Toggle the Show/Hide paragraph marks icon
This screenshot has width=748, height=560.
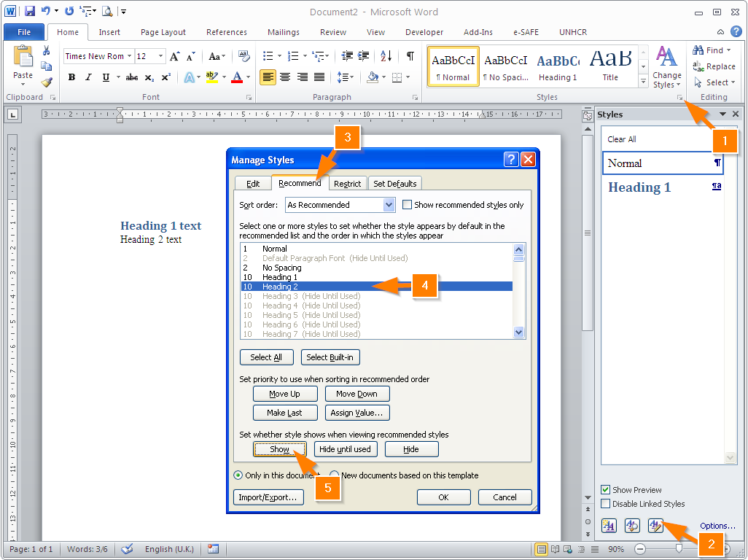[412, 55]
